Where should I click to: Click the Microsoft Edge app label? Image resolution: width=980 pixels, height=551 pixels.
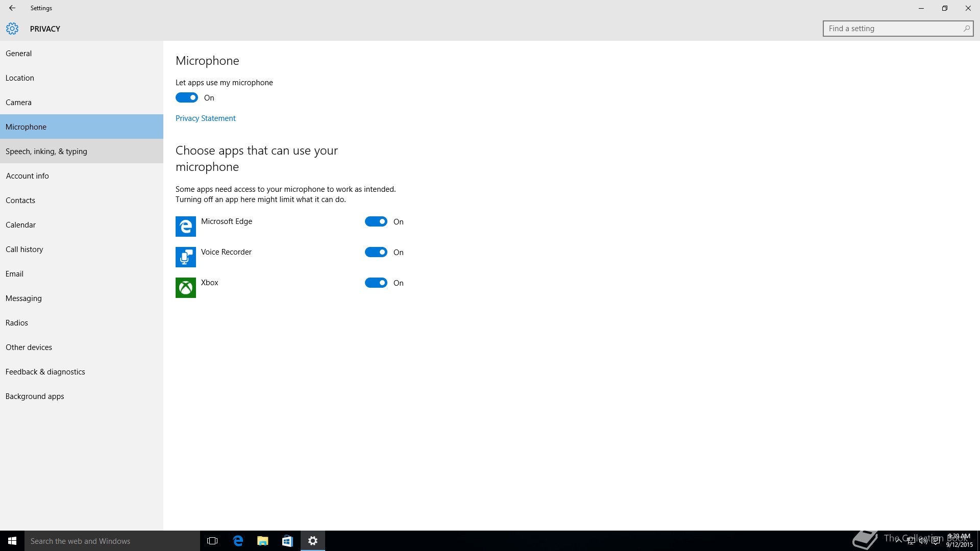pos(227,221)
